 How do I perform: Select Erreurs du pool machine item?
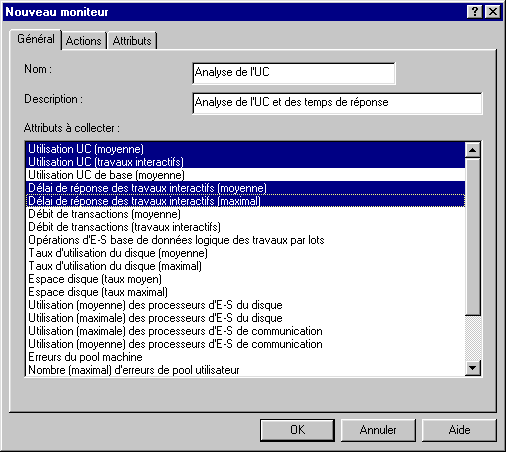pyautogui.click(x=245, y=357)
